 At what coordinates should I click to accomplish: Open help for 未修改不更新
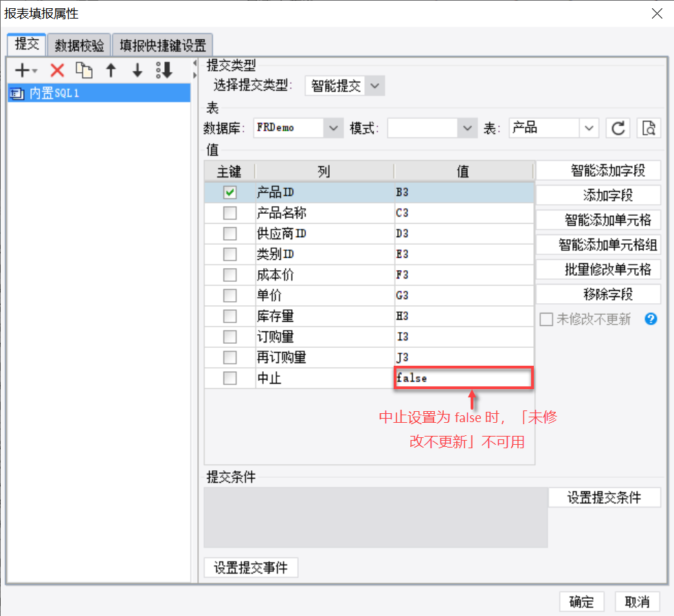(x=651, y=319)
